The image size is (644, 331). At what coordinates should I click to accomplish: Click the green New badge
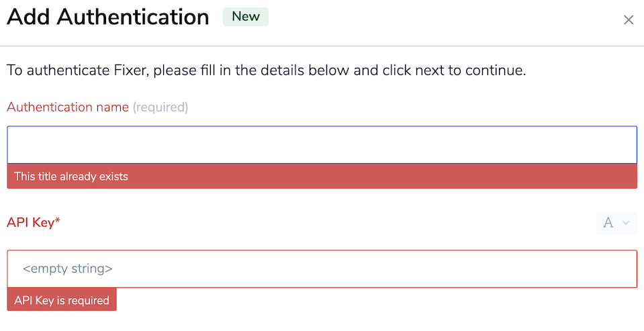(246, 17)
